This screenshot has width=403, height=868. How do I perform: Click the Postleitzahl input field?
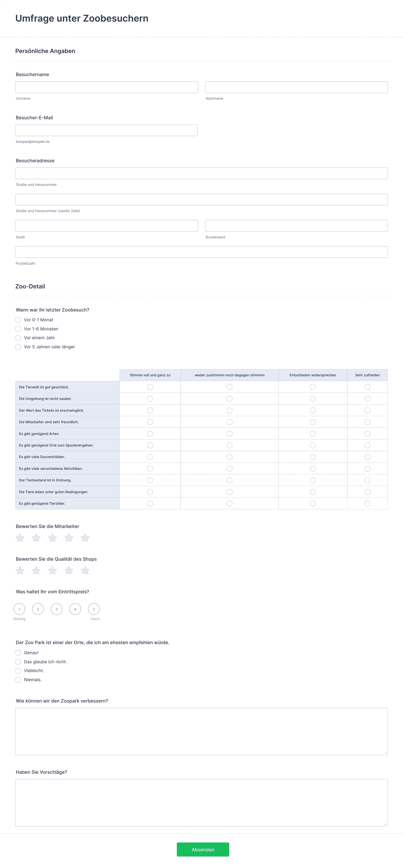(201, 252)
